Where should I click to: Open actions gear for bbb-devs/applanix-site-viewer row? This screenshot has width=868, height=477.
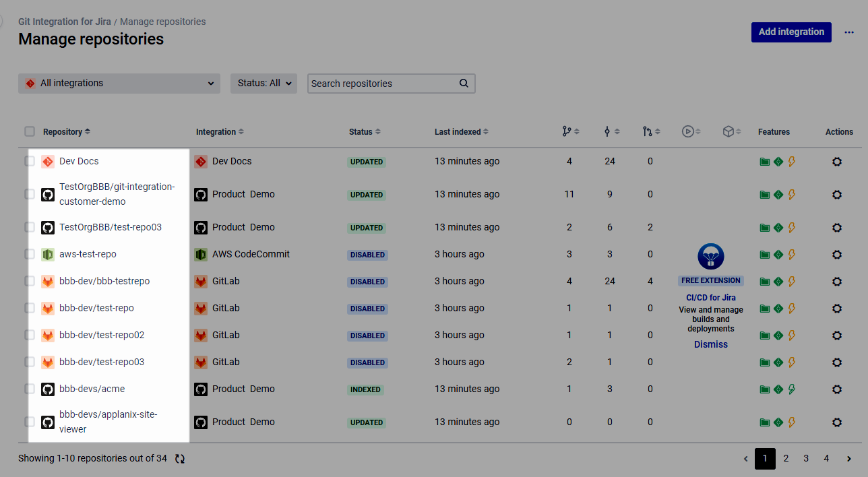coord(837,422)
